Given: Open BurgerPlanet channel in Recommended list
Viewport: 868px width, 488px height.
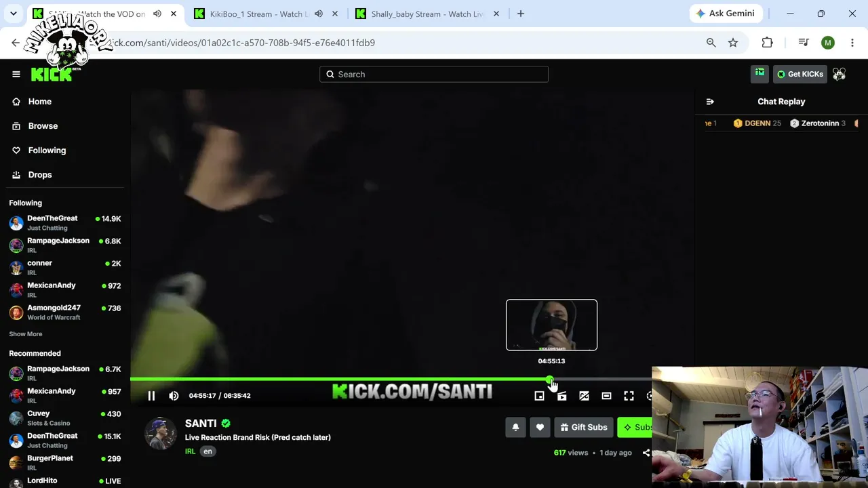Looking at the screenshot, I should (65, 463).
